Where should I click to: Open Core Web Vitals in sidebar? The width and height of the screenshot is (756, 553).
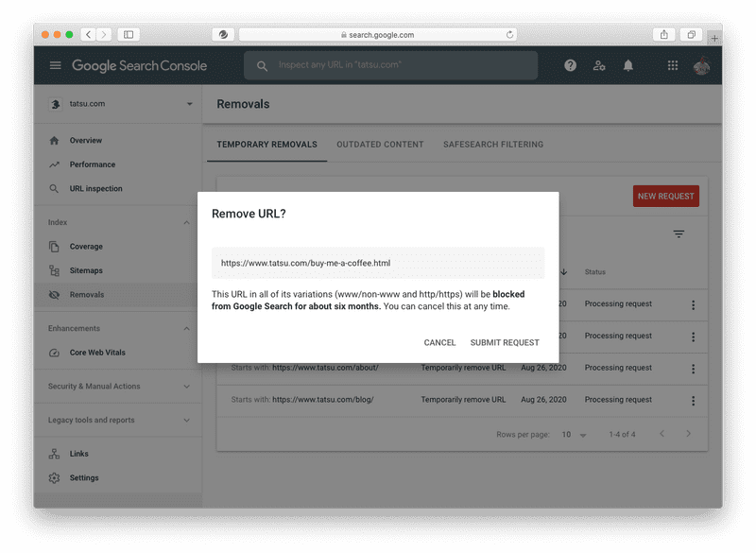tap(97, 353)
